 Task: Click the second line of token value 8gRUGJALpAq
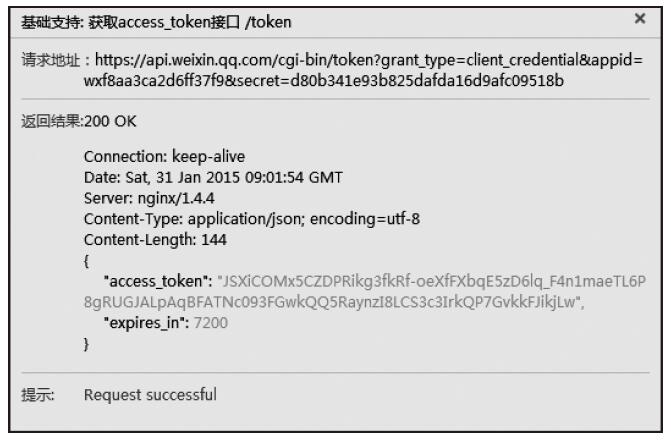pyautogui.click(x=334, y=302)
